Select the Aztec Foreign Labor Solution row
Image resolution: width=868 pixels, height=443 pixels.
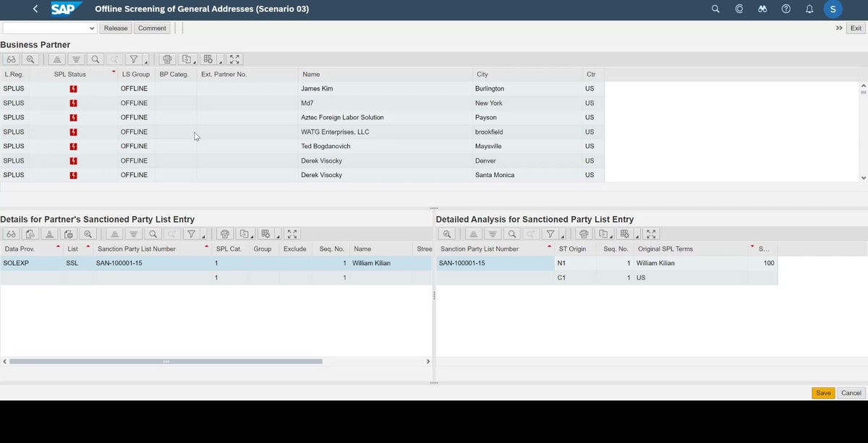coord(302,117)
